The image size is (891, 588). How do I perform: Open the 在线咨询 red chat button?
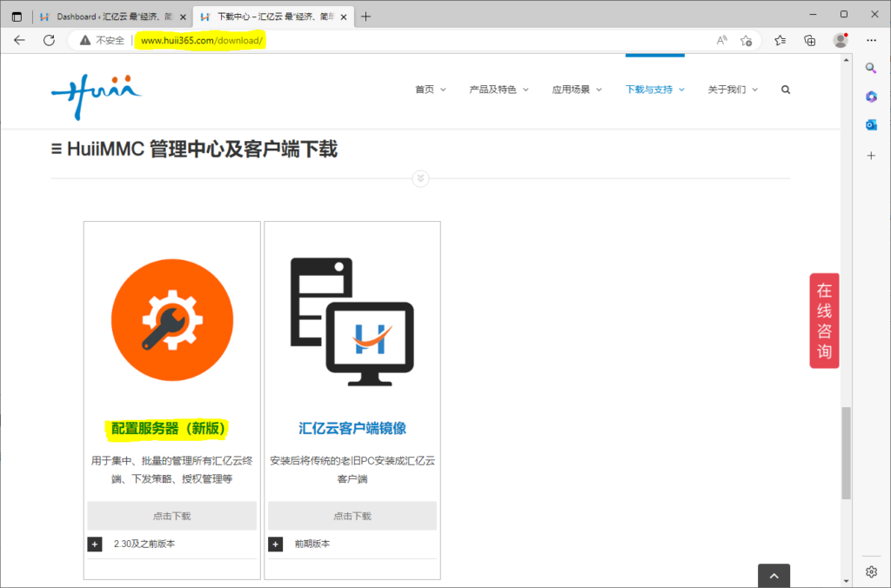tap(824, 321)
